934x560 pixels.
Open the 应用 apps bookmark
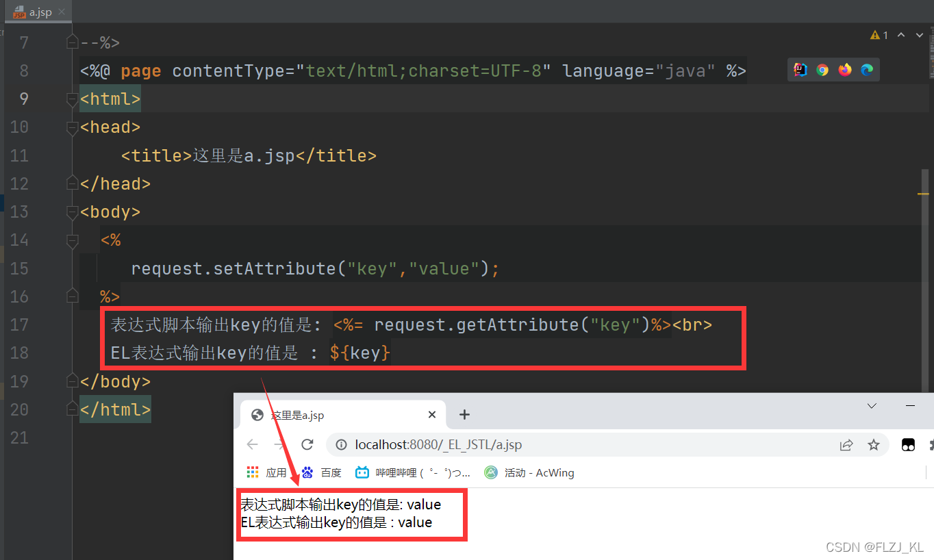[x=267, y=472]
